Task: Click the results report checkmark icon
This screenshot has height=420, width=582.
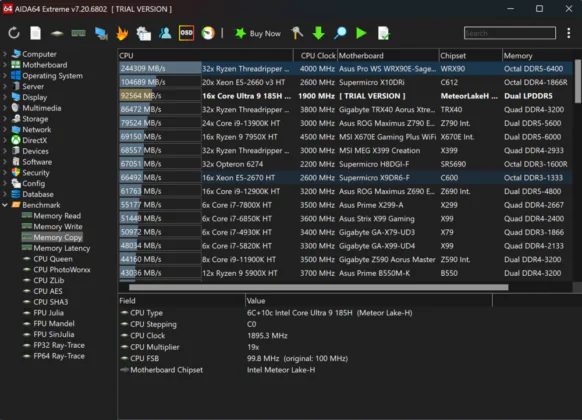Action: 383,33
